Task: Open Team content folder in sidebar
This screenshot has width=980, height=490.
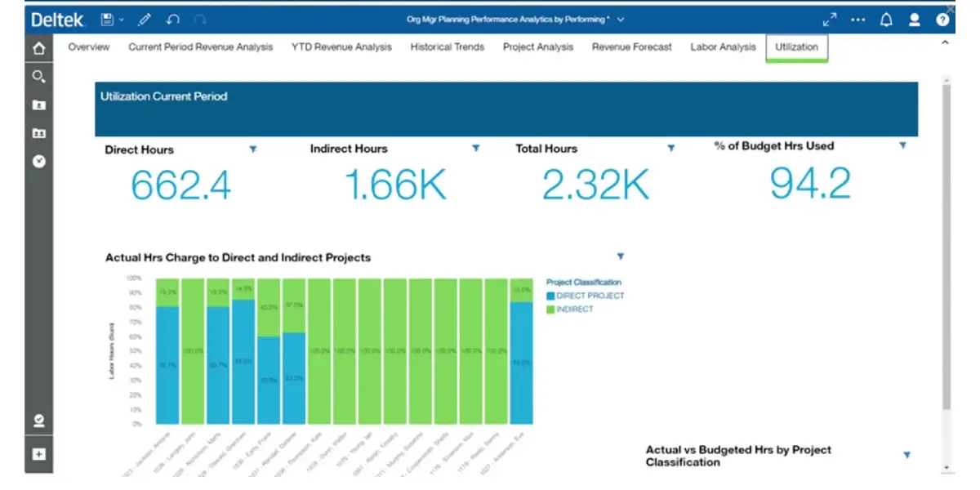Action: pos(38,132)
